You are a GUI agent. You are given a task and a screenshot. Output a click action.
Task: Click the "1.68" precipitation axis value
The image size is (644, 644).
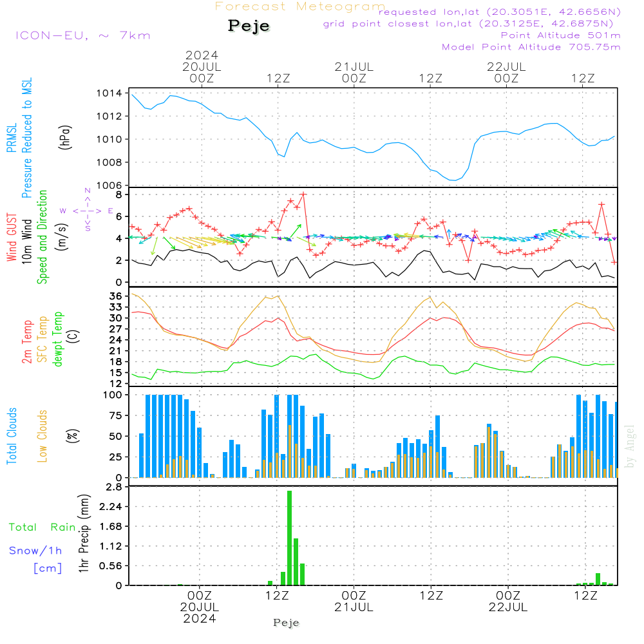[x=111, y=527]
